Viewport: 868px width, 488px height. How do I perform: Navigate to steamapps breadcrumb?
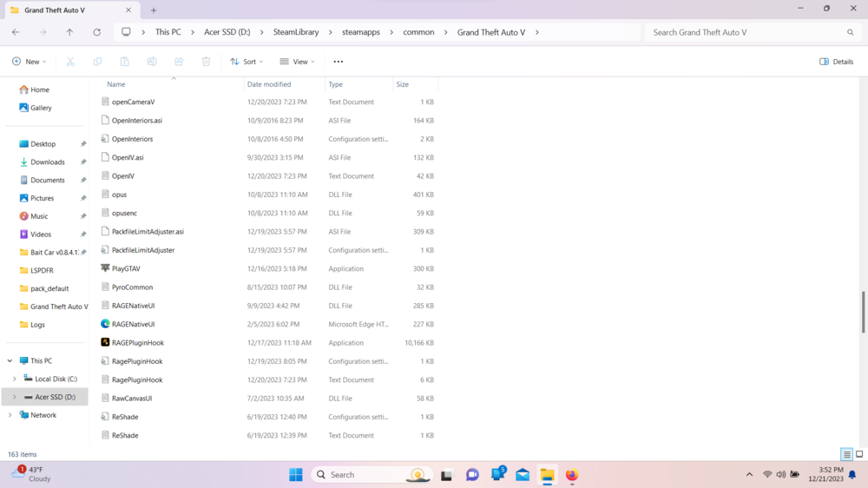point(361,32)
